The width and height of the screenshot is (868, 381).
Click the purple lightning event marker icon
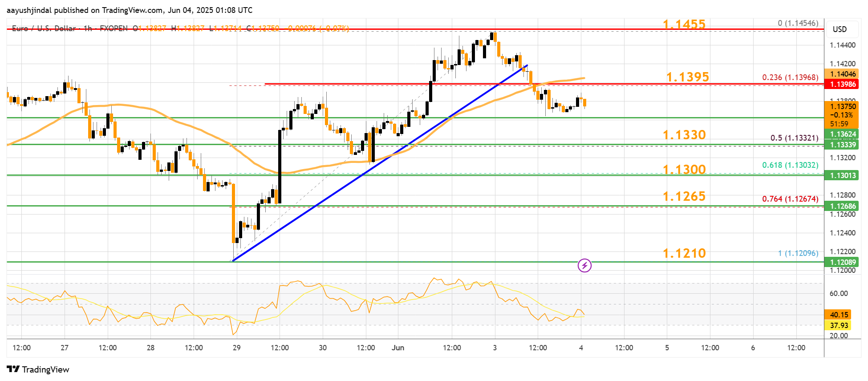pyautogui.click(x=584, y=266)
